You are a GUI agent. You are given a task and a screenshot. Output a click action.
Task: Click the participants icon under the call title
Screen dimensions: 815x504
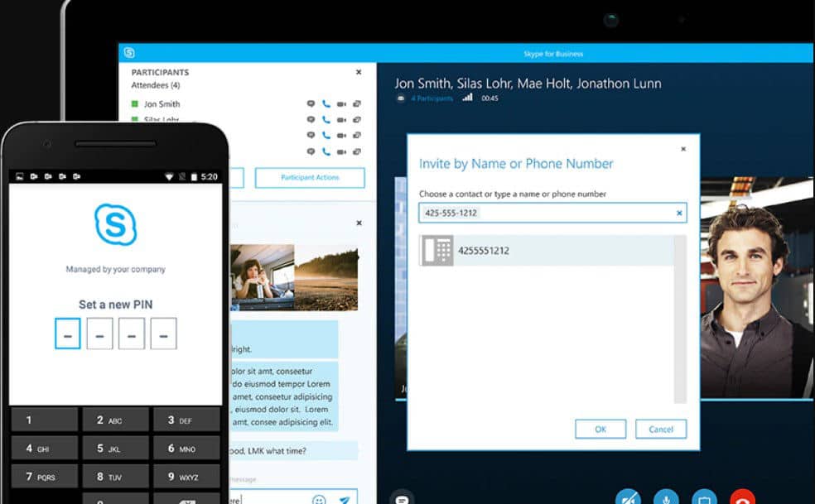point(401,98)
